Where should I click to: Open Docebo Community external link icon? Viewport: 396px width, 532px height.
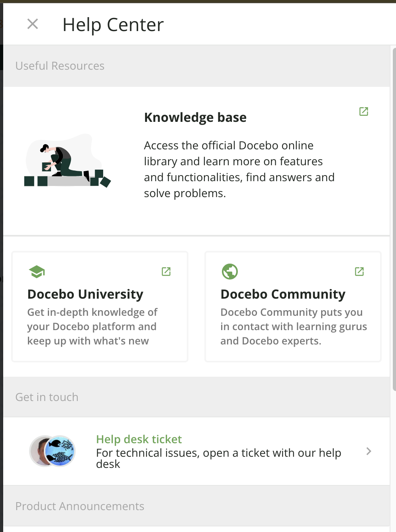pyautogui.click(x=359, y=272)
